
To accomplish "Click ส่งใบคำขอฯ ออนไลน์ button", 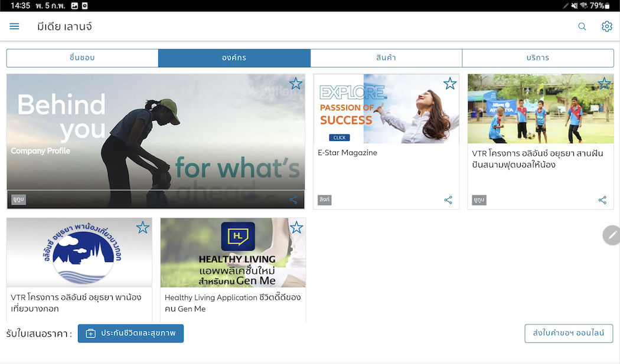I will click(x=569, y=333).
